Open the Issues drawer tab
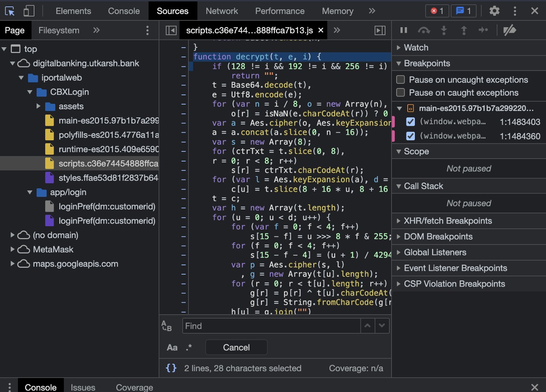Screen dimensions: 546x392 pyautogui.click(x=83, y=387)
